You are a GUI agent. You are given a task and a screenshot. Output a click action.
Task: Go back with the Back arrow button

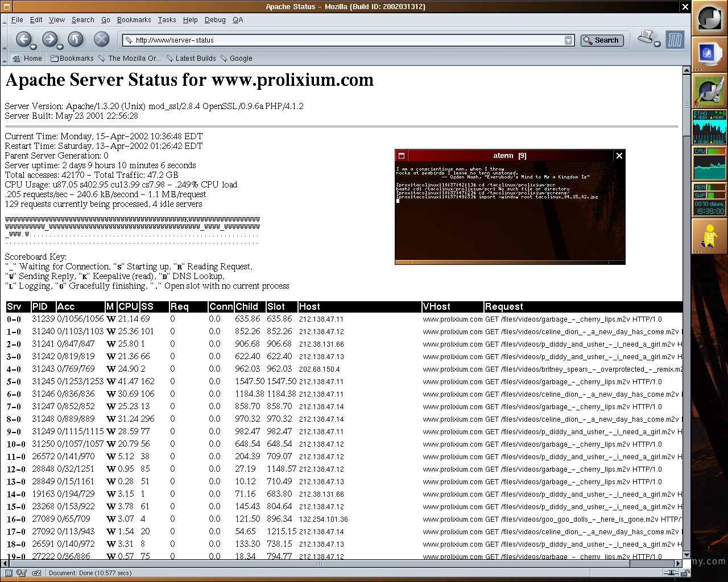[23, 39]
